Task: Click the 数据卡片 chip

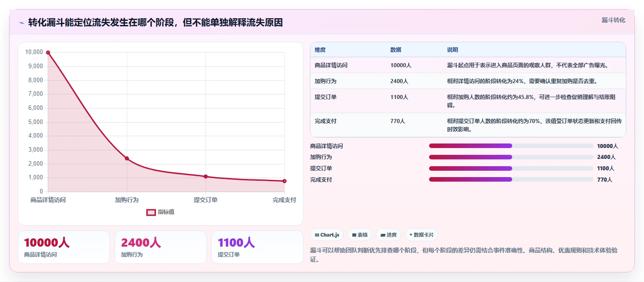Action: (421, 235)
